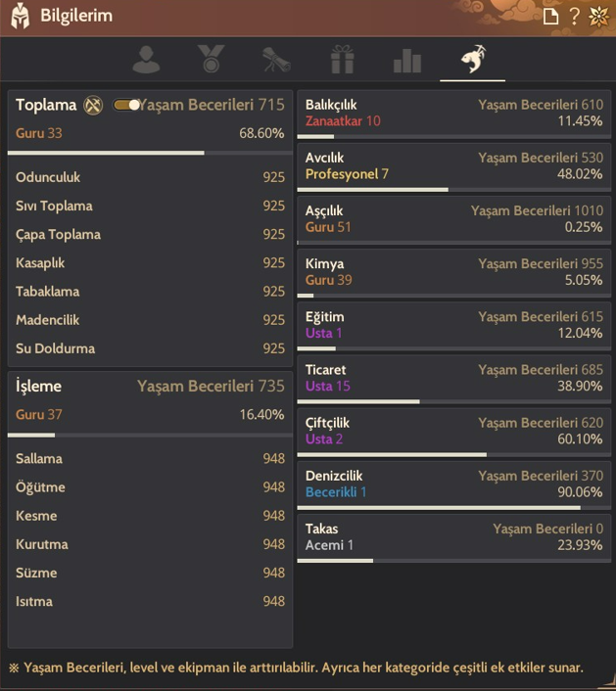Open the gift box tab icon
616x691 pixels.
coord(342,59)
